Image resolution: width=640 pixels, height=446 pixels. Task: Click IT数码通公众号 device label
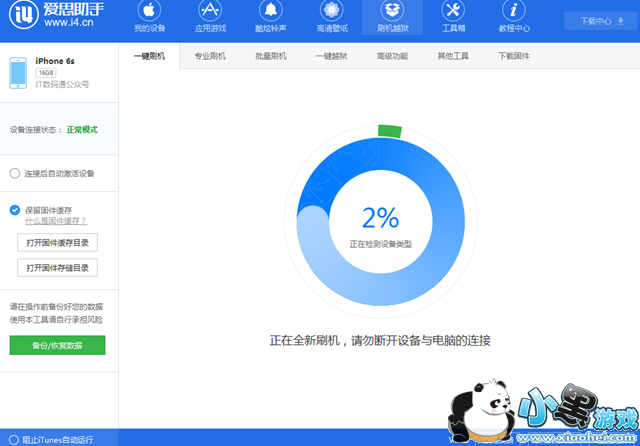pos(62,84)
